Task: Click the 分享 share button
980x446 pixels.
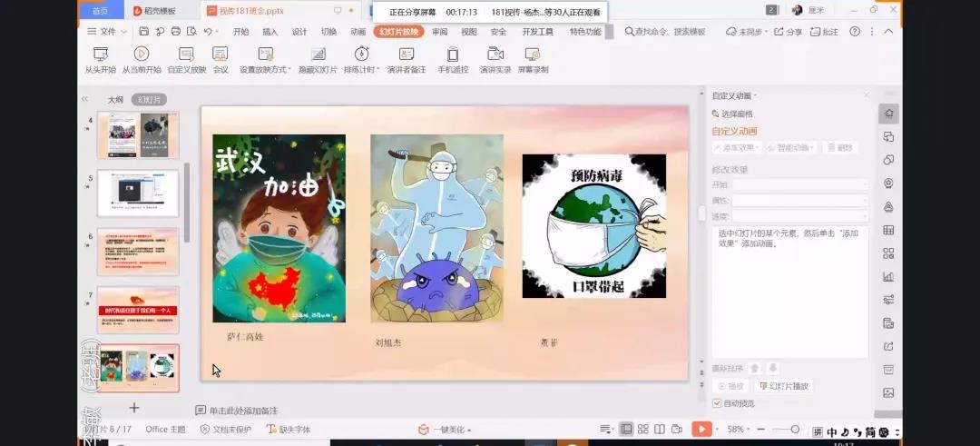Action: coord(789,32)
